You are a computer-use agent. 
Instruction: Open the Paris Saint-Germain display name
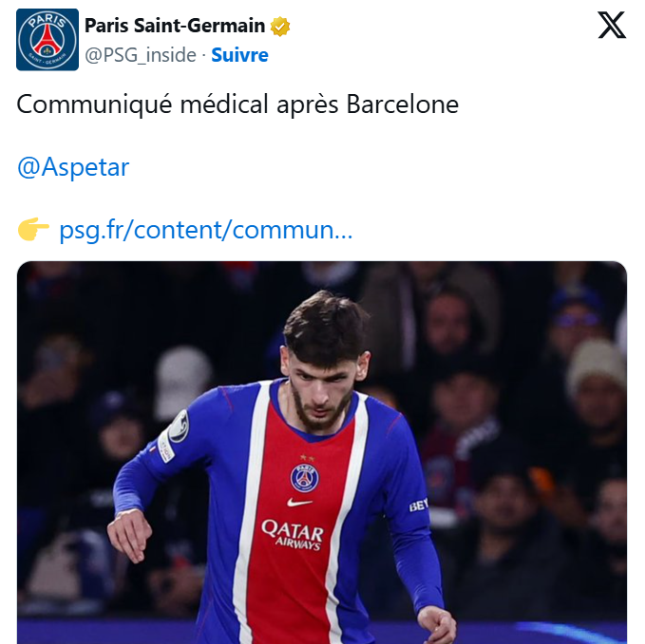[x=175, y=26]
